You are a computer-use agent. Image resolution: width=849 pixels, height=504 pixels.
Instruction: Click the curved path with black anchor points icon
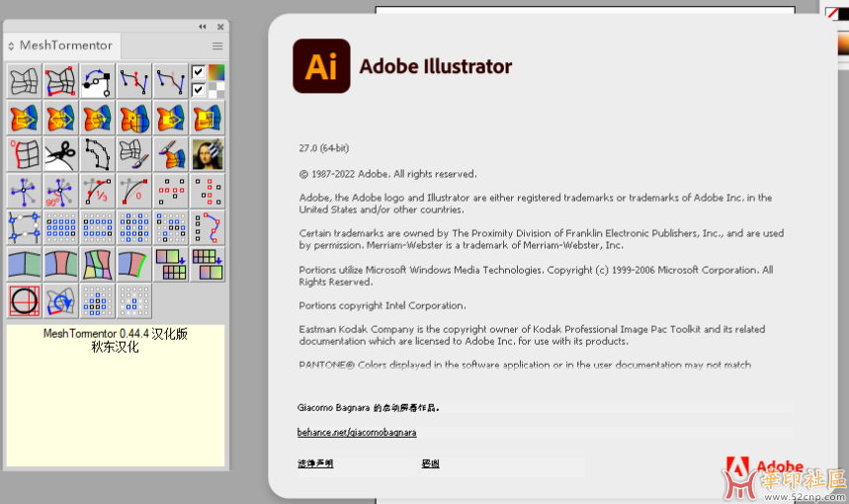click(98, 154)
